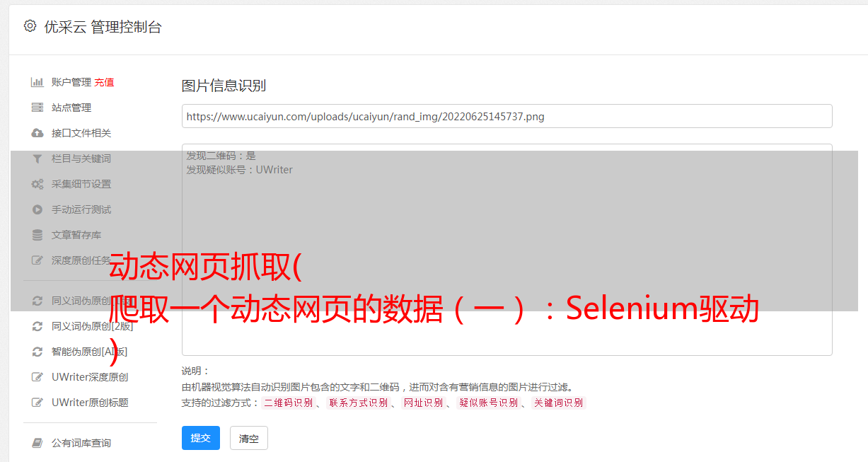The image size is (868, 462).
Task: Click the server icon next to 站点管理
Action: click(37, 108)
